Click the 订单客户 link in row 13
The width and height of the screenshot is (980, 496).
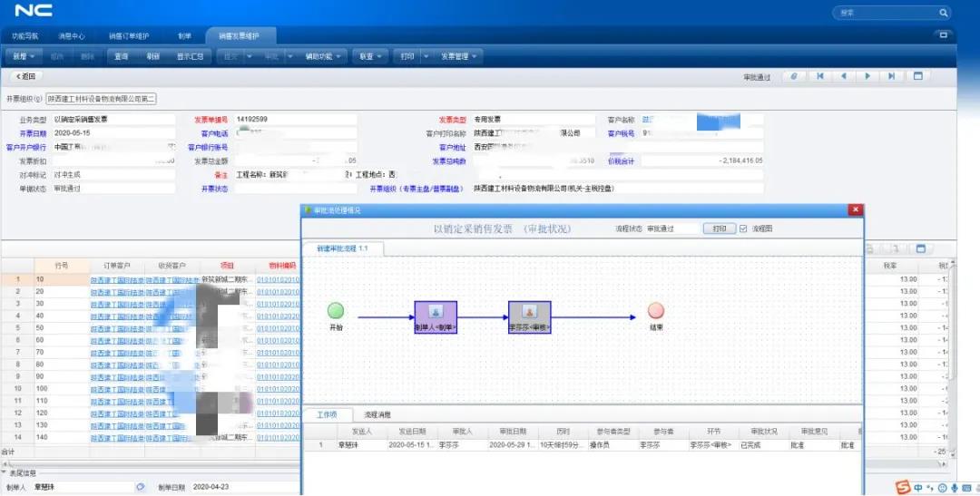[117, 425]
